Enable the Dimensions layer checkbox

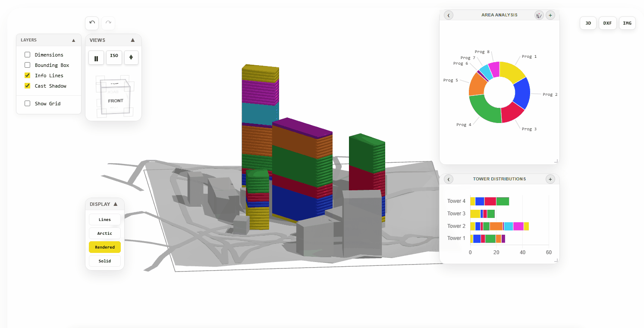pyautogui.click(x=28, y=55)
